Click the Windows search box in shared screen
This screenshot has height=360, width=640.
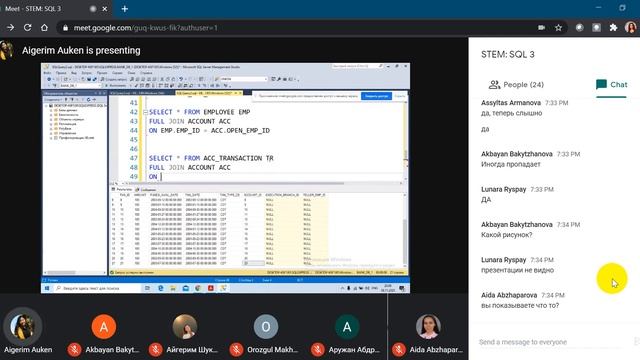97,288
